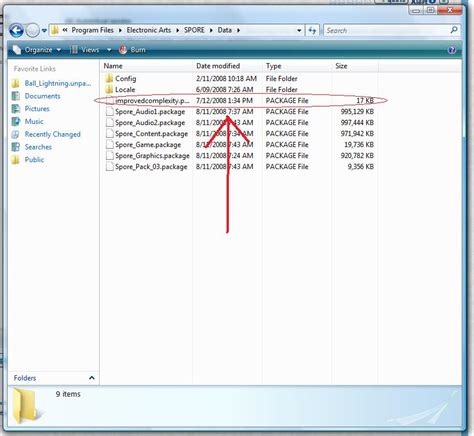The image size is (474, 436).
Task: Open the recent pages dropdown arrow
Action: pos(44,31)
